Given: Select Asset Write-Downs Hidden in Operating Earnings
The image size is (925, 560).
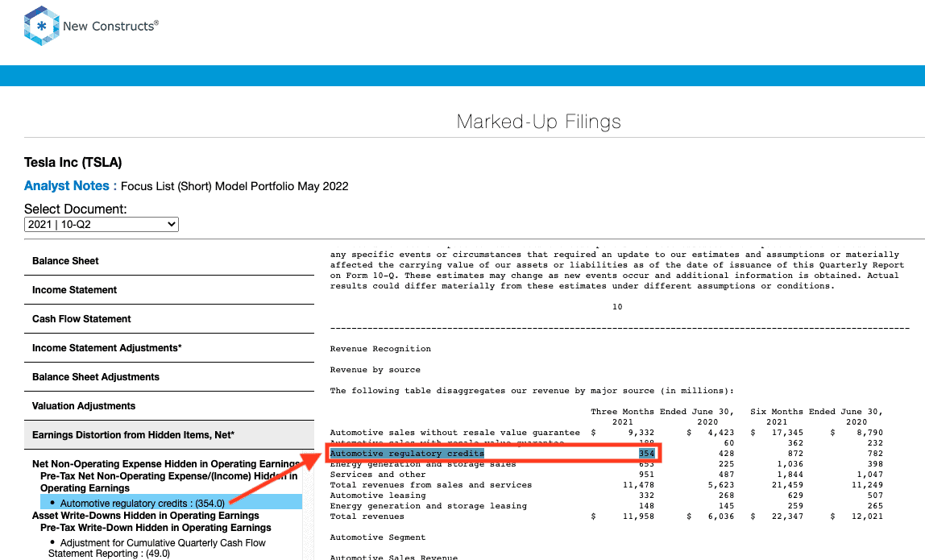Looking at the screenshot, I should click(x=146, y=515).
